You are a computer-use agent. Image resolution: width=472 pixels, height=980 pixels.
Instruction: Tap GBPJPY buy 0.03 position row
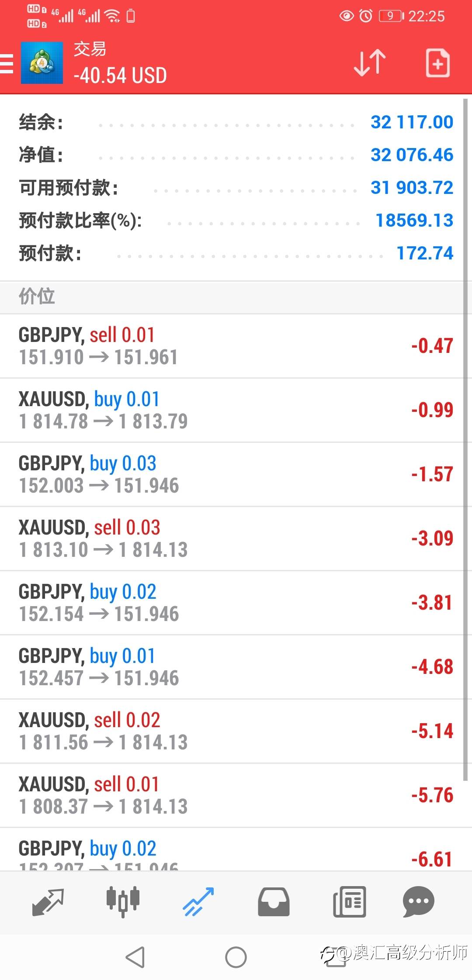click(x=232, y=474)
